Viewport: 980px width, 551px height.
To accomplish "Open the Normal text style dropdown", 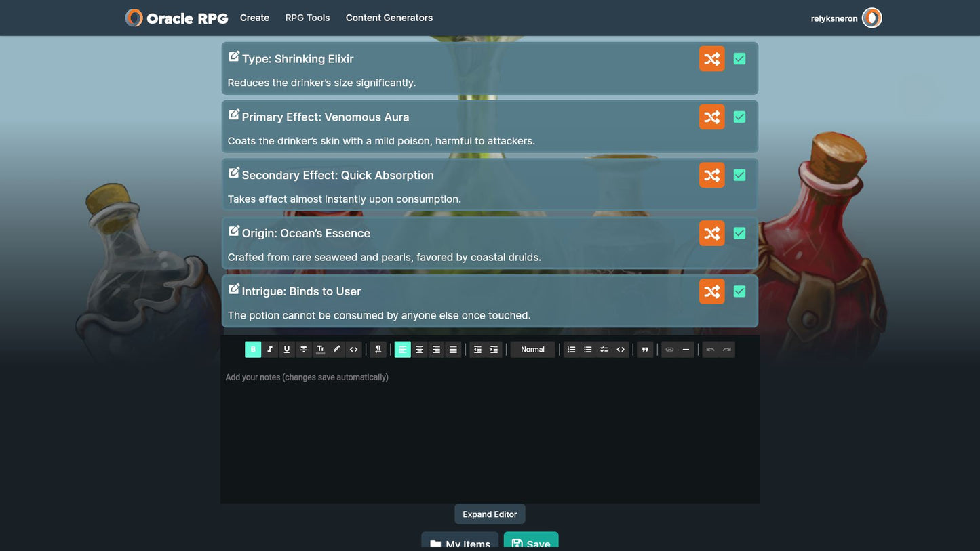I will pos(532,350).
